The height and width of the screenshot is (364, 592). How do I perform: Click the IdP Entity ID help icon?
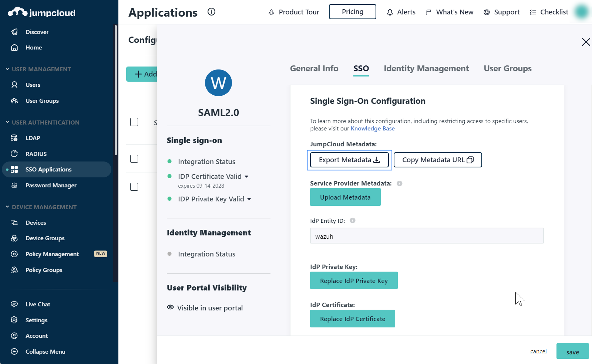(x=353, y=221)
